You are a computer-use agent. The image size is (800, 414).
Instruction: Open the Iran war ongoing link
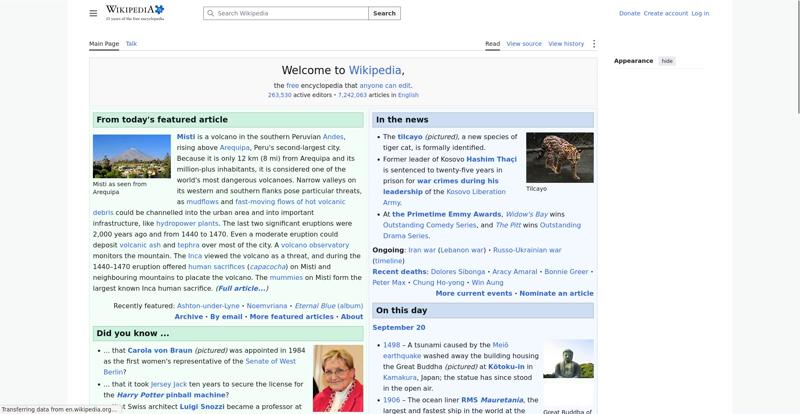[422, 250]
